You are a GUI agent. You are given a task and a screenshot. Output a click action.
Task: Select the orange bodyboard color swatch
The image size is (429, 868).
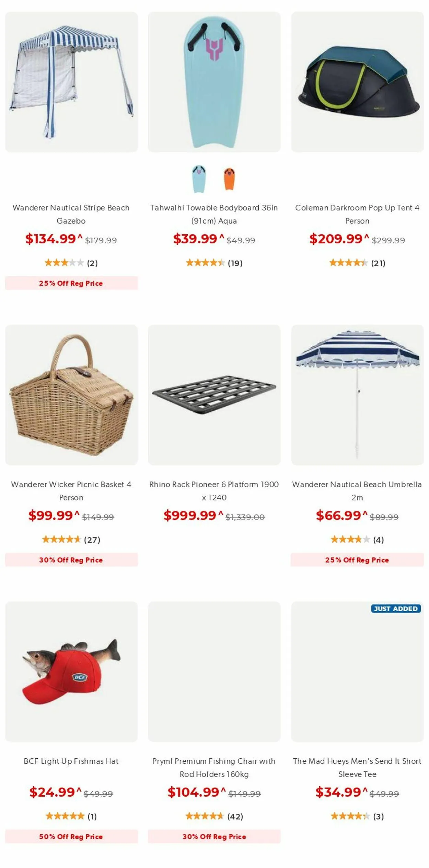pyautogui.click(x=229, y=179)
